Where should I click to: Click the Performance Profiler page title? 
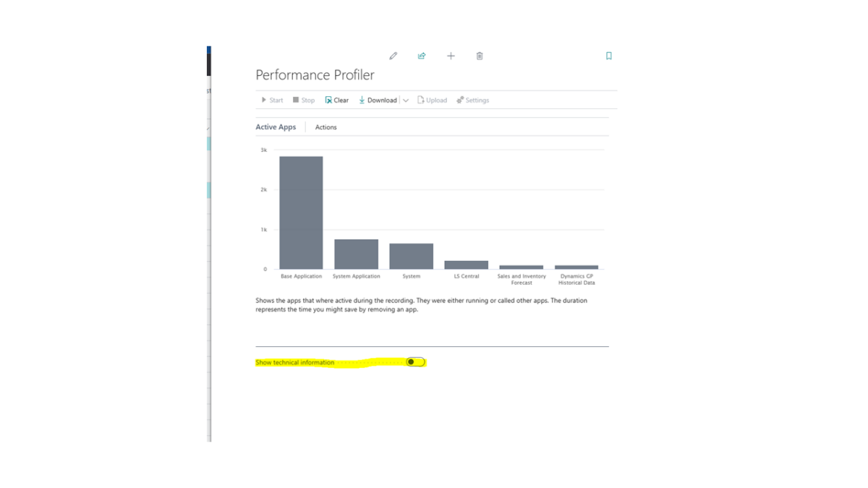tap(314, 74)
